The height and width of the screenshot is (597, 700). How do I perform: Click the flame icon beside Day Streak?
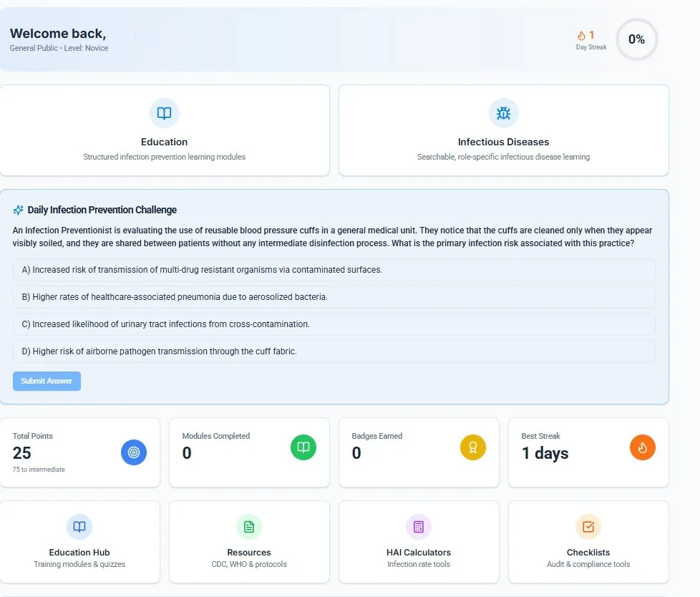pos(581,35)
